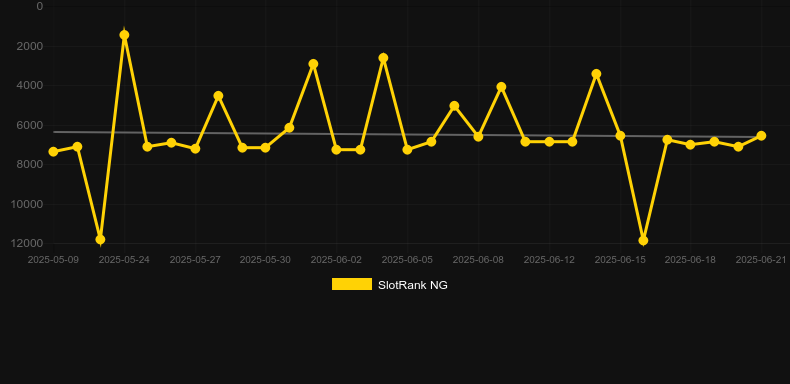Select the highest peak point near 2025-05-24

point(124,35)
